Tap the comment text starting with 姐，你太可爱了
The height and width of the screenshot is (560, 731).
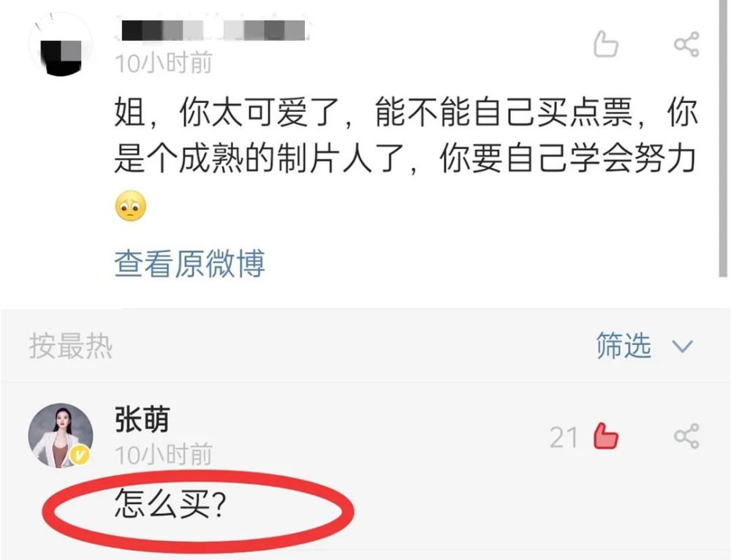[x=406, y=135]
